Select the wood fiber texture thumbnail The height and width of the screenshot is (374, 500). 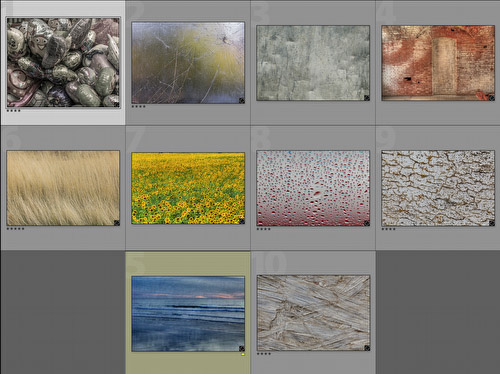pyautogui.click(x=313, y=313)
